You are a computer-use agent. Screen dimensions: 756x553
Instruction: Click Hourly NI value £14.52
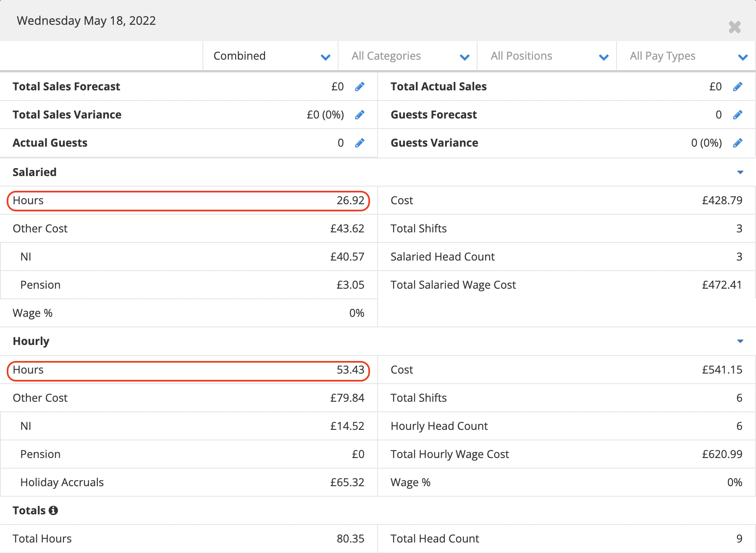[x=347, y=426]
